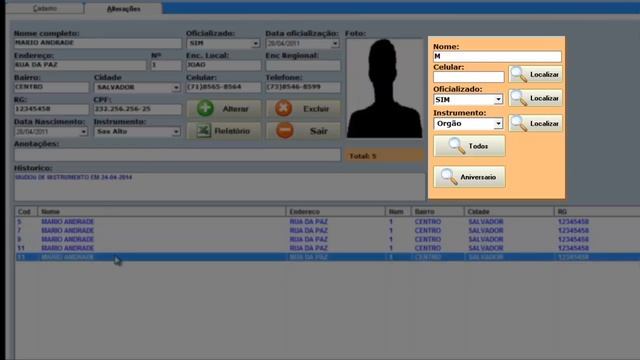Click the RG column header
The height and width of the screenshot is (360, 640).
click(x=597, y=211)
